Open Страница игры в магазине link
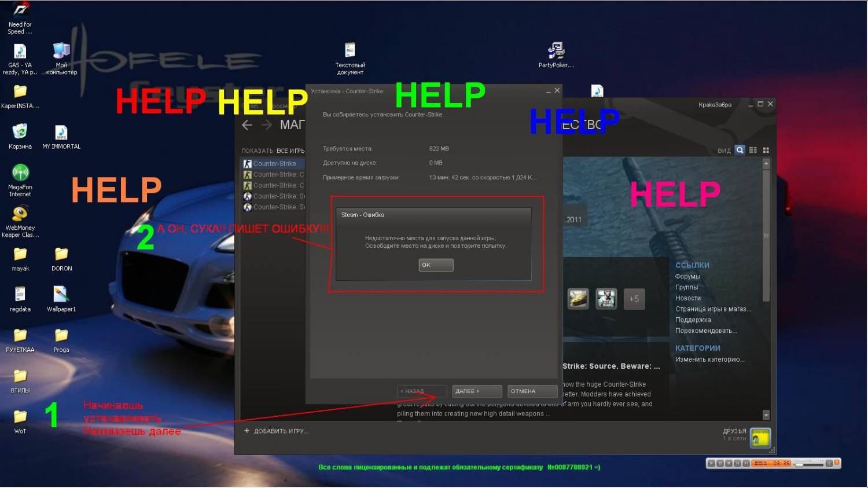This screenshot has height=488, width=868. click(x=713, y=309)
